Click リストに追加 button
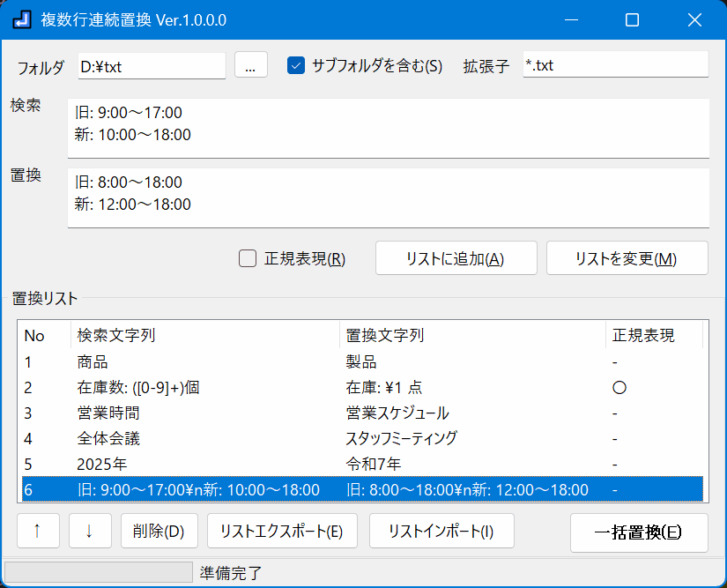The height and width of the screenshot is (588, 727). [x=456, y=258]
